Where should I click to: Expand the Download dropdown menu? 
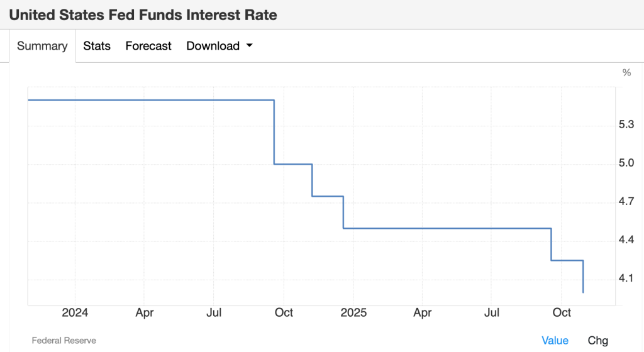pos(219,46)
